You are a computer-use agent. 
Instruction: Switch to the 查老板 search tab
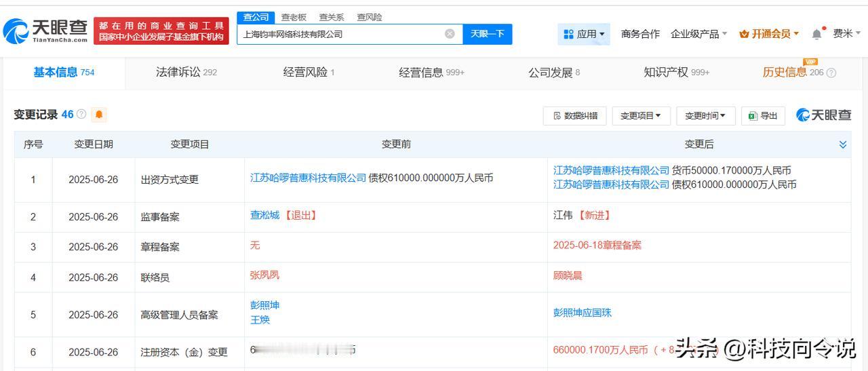[294, 18]
